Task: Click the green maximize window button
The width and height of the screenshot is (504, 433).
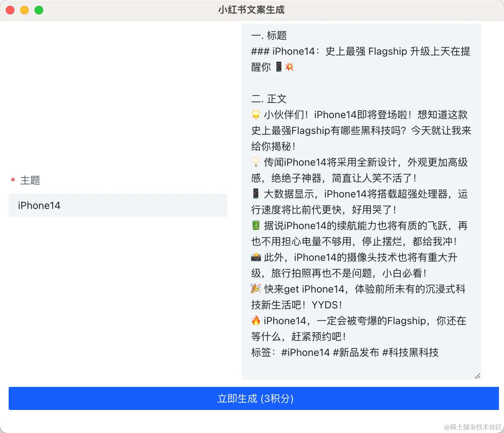Action: [x=39, y=10]
